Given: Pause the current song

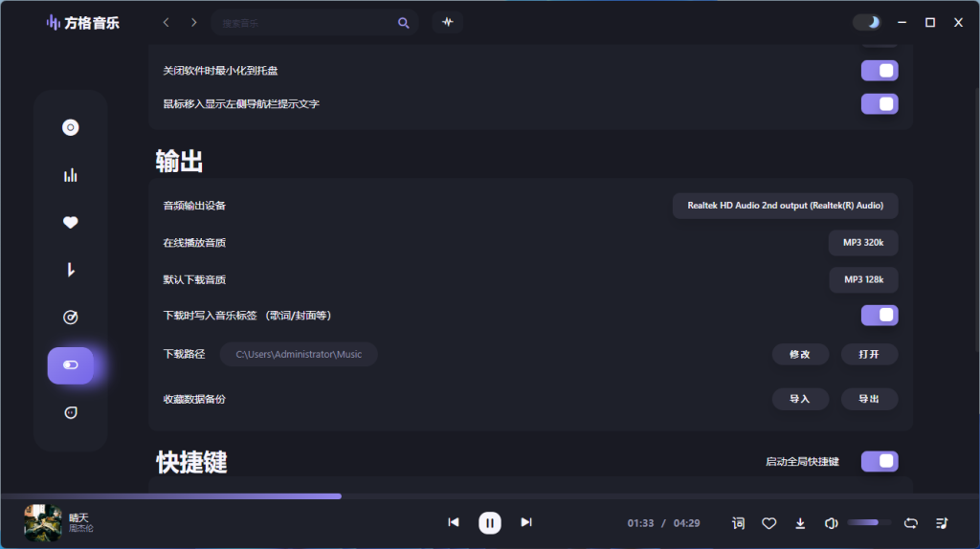Looking at the screenshot, I should click(490, 523).
